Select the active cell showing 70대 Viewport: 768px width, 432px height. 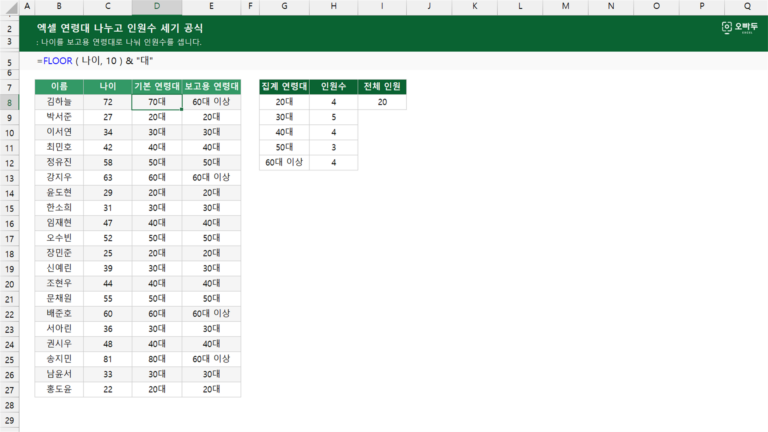tap(157, 102)
